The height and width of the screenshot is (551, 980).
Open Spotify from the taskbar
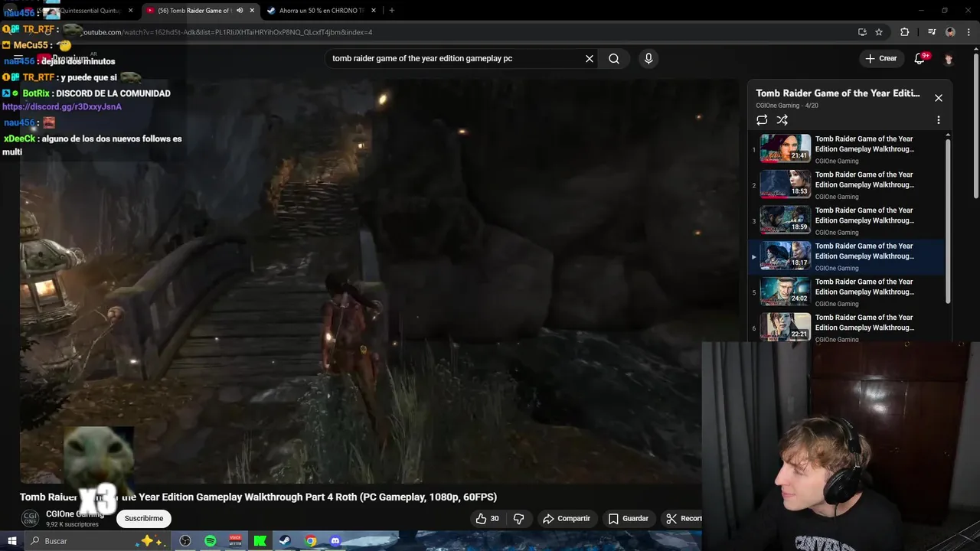tap(211, 541)
